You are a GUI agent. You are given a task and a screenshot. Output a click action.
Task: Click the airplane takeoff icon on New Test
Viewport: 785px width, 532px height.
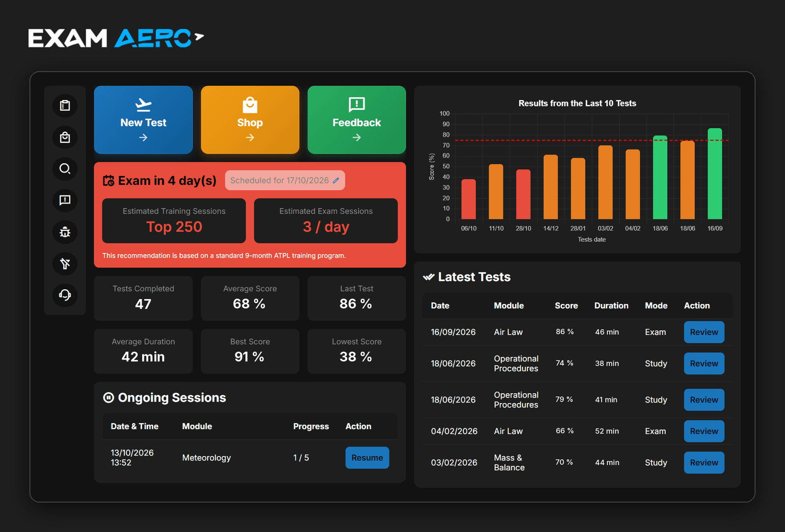[x=143, y=105]
